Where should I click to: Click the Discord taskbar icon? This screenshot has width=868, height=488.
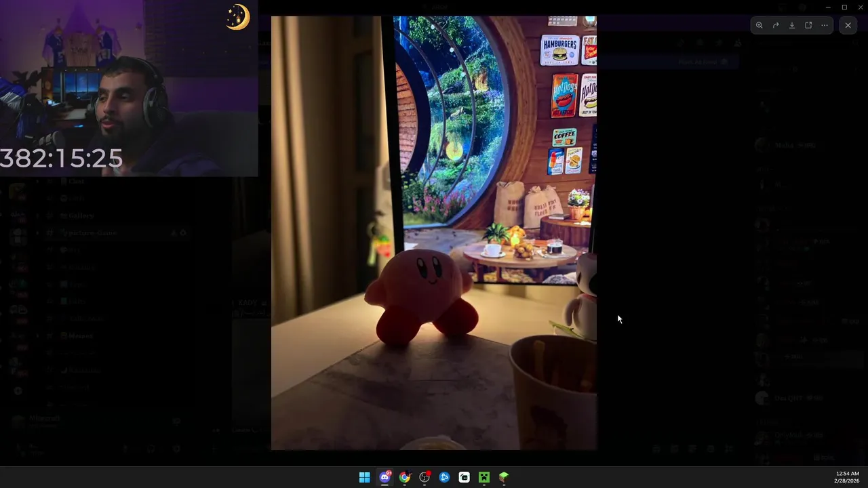point(384,477)
